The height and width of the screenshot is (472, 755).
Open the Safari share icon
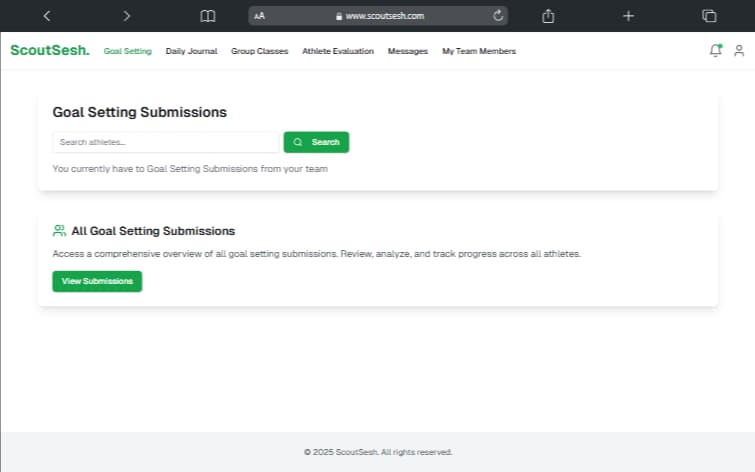548,16
